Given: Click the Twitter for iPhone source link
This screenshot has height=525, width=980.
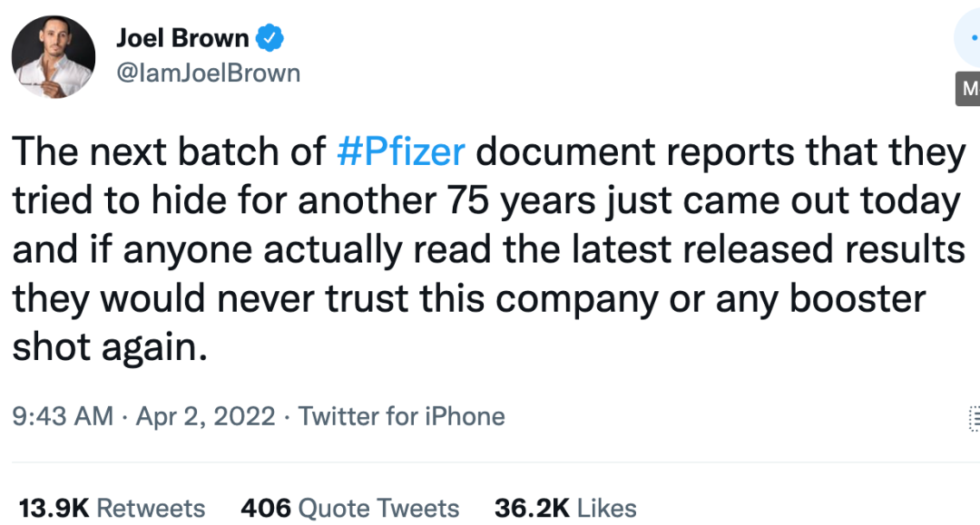Looking at the screenshot, I should click(402, 416).
